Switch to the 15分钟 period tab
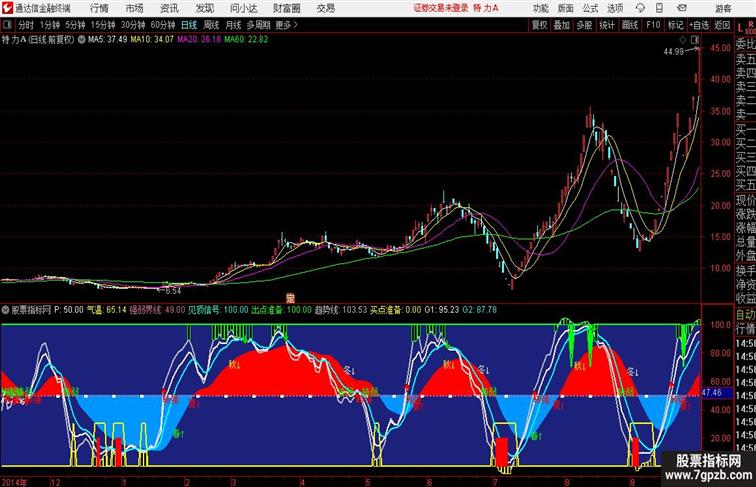The width and height of the screenshot is (756, 487). [x=103, y=25]
